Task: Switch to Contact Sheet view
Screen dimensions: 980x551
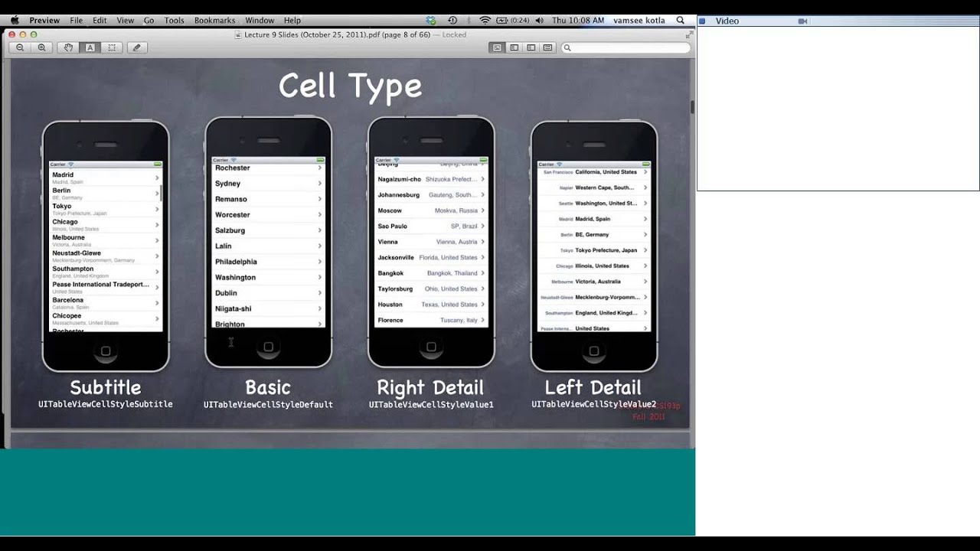Action: click(547, 47)
